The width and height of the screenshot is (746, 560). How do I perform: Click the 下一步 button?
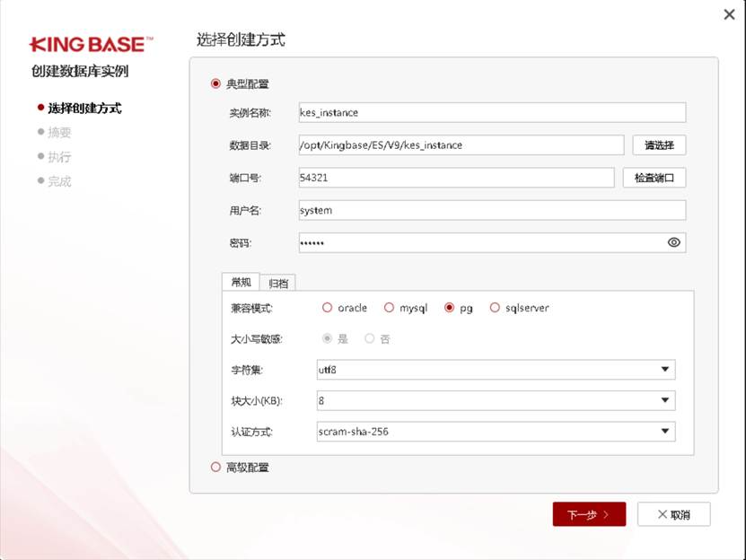pos(589,514)
